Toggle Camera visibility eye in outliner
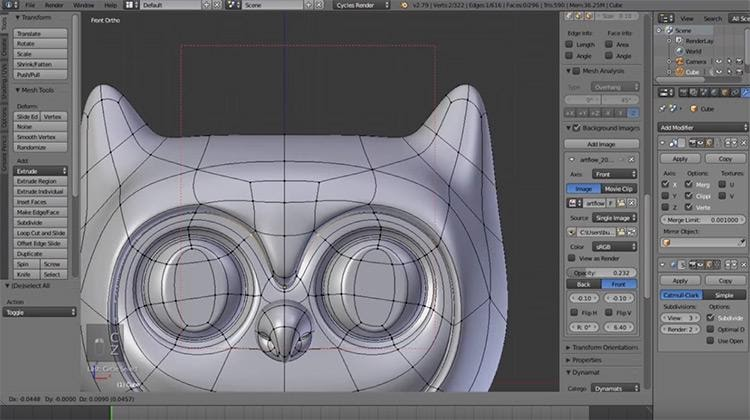 tap(719, 61)
